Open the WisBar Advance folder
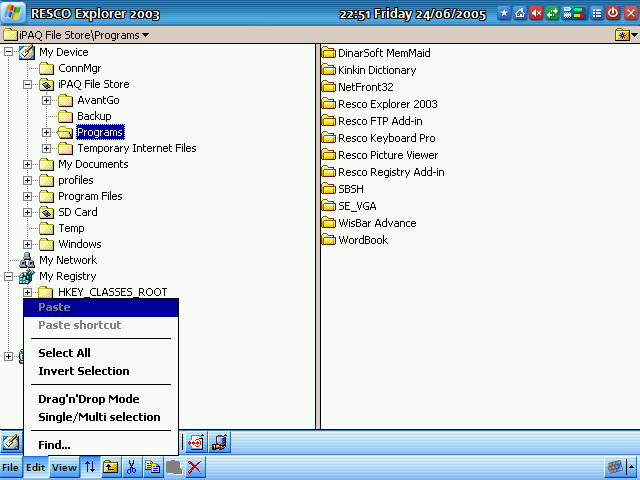This screenshot has height=480, width=640. (369, 223)
